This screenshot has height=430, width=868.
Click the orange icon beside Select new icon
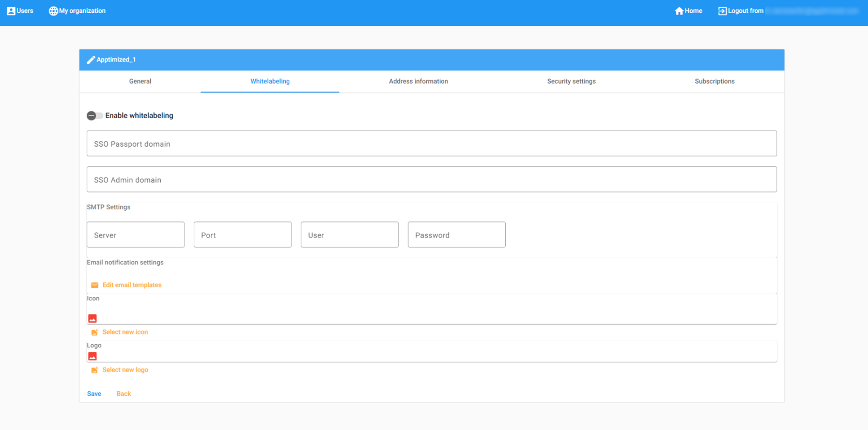click(95, 332)
